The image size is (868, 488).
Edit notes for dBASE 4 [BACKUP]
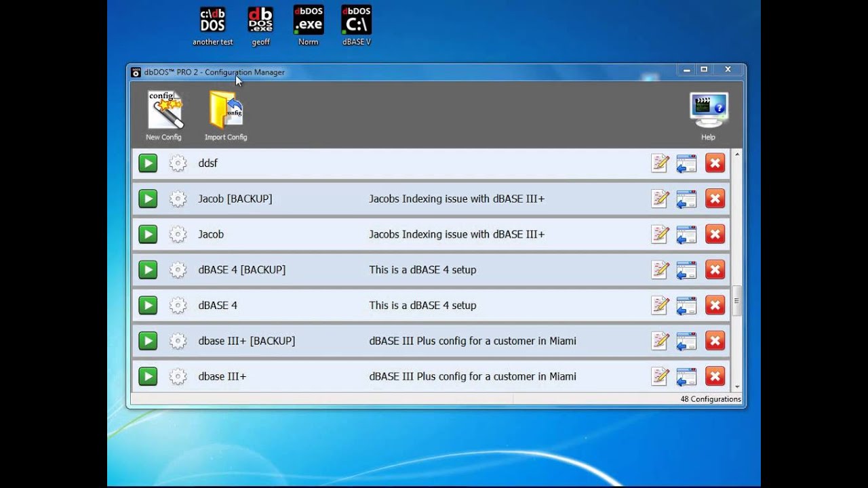[x=660, y=270]
